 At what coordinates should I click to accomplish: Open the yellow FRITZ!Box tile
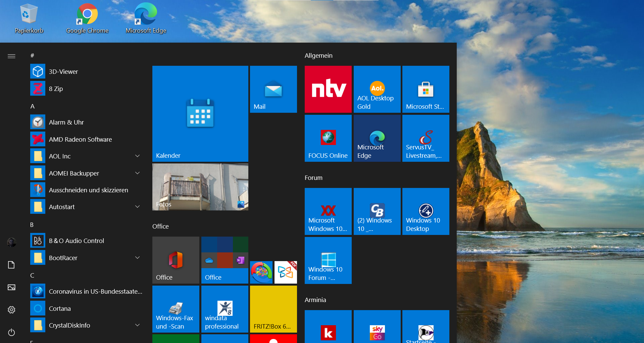tap(274, 309)
